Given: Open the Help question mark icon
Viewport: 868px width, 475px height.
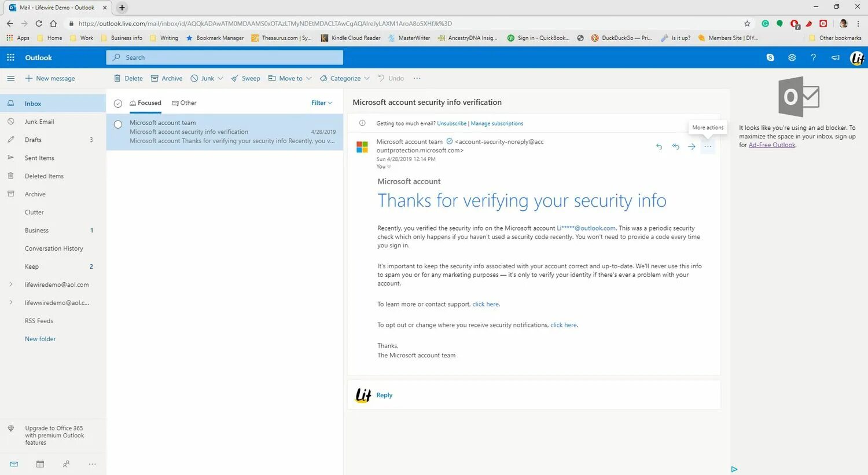Looking at the screenshot, I should point(814,57).
